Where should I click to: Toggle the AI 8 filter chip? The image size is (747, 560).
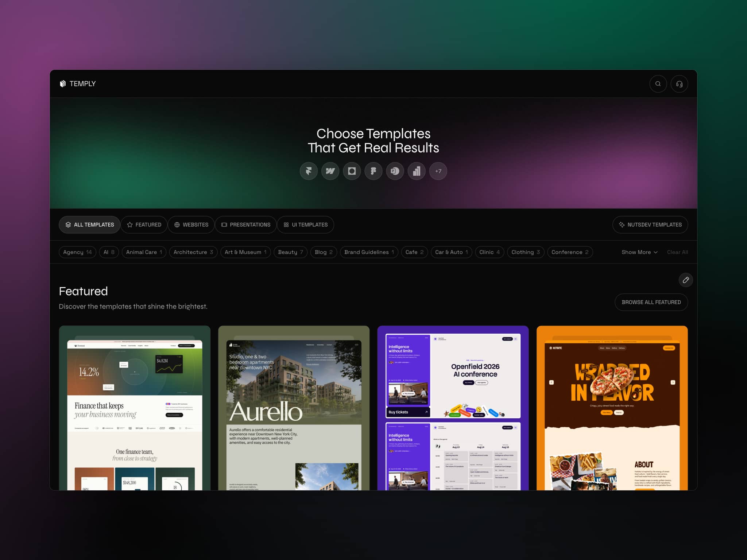(x=109, y=252)
